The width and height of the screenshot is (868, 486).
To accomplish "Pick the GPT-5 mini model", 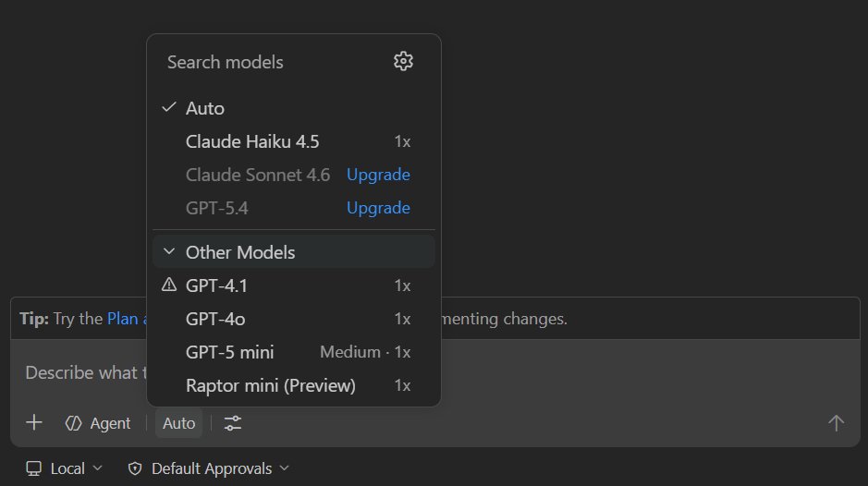I will click(x=293, y=351).
